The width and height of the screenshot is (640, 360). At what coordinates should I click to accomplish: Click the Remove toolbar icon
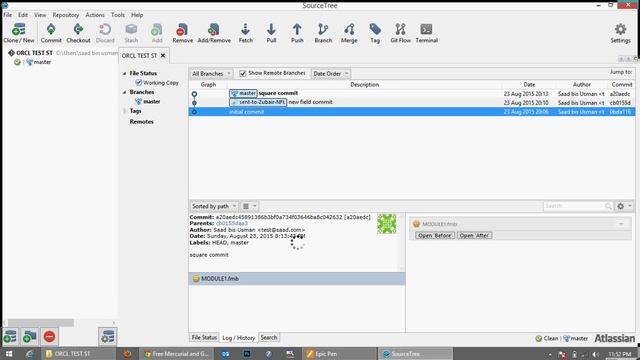[182, 33]
